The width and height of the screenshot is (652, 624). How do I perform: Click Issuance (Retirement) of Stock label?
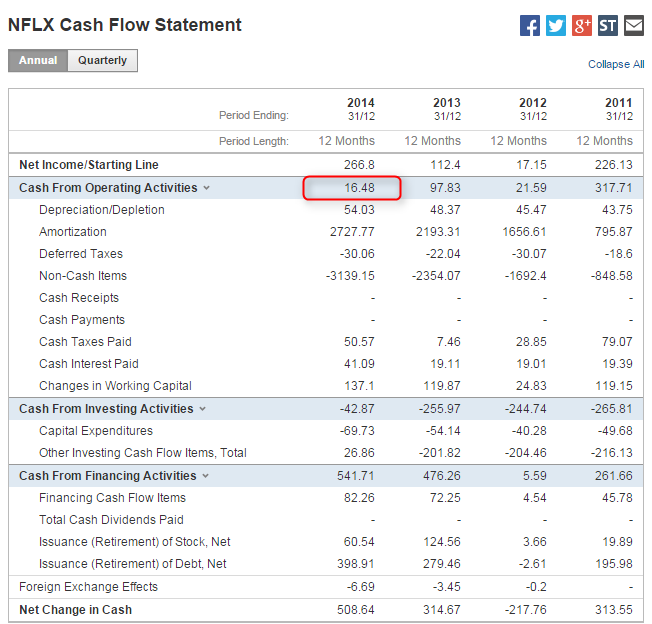coord(135,542)
